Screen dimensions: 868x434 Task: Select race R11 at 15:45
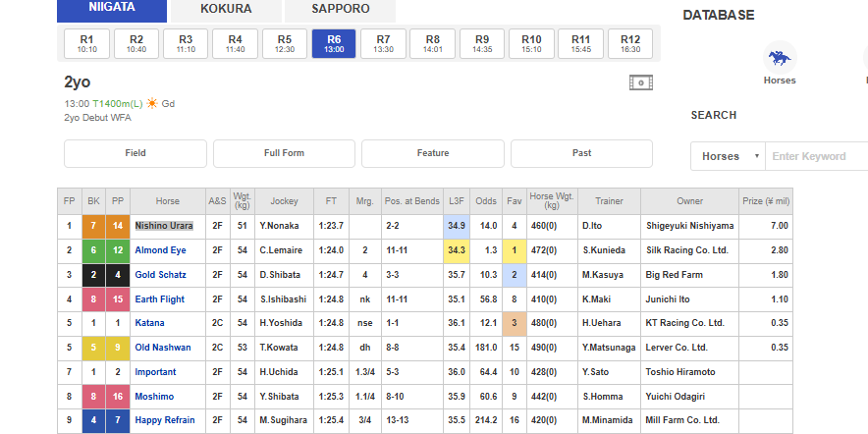tap(580, 44)
